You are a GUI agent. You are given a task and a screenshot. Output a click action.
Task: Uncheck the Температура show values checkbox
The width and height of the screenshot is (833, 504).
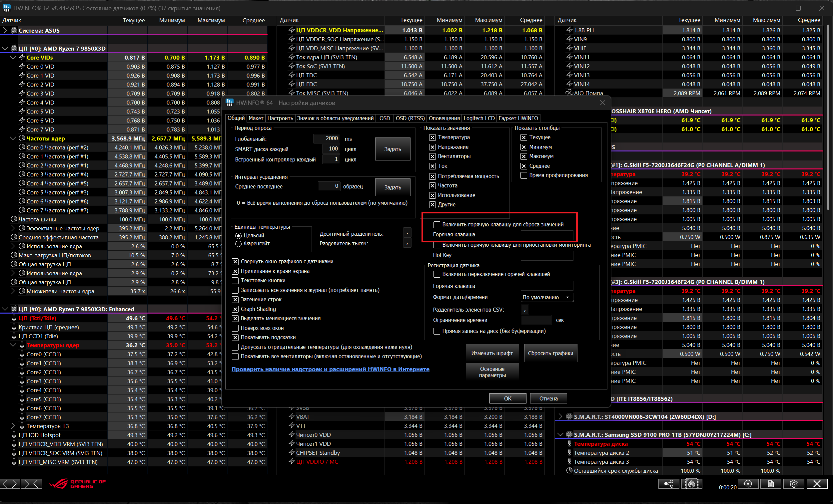tap(432, 137)
